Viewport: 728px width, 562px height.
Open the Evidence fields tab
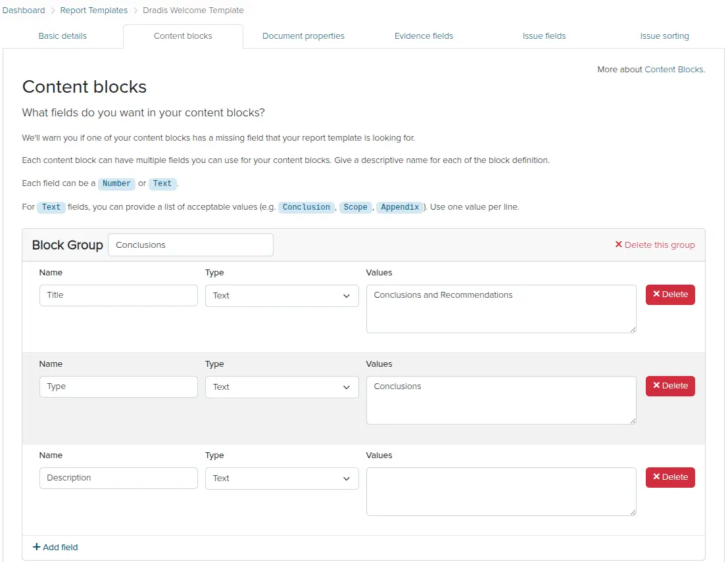(424, 35)
